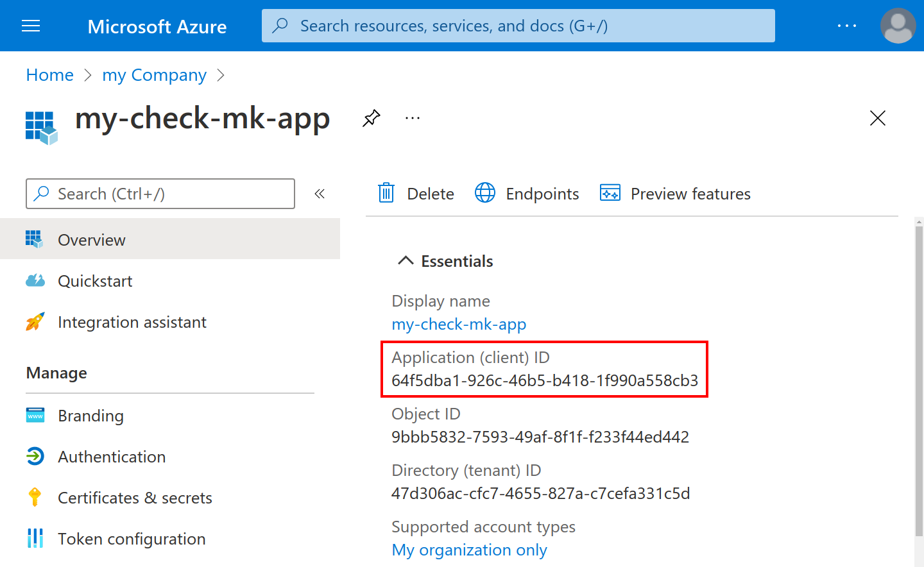Click the Delete button label

tap(431, 194)
